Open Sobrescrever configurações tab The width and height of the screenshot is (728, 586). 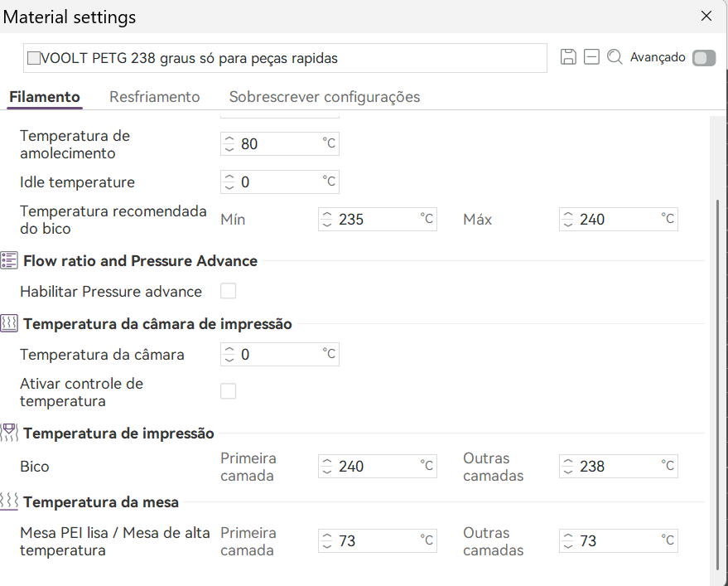325,97
